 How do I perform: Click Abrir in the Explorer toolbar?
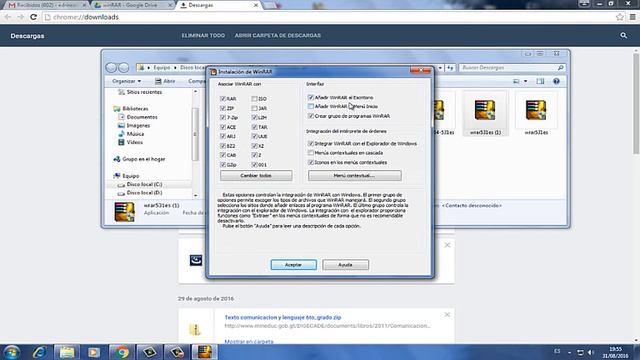point(165,81)
